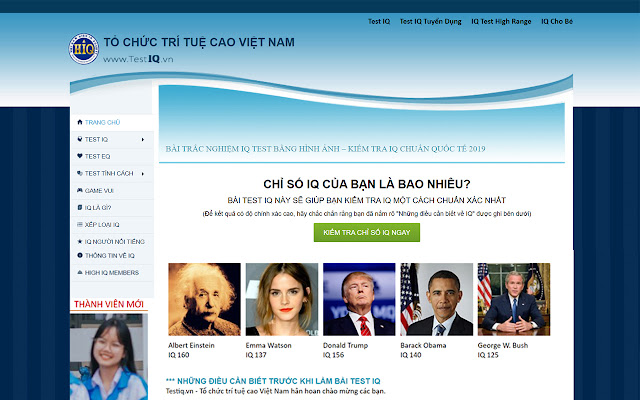Click the list icon beside Xếp Loại IQ

tap(80, 224)
